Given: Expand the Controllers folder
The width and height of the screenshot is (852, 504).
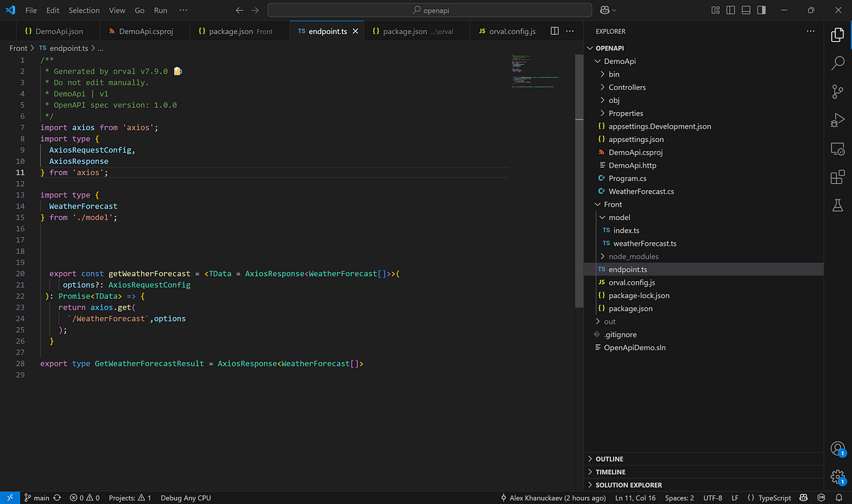Looking at the screenshot, I should pyautogui.click(x=627, y=87).
